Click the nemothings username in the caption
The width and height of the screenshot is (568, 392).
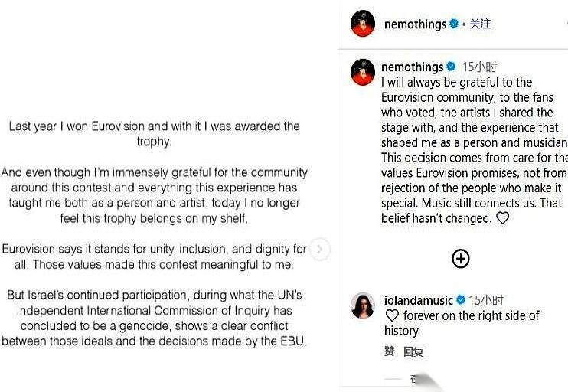coord(412,67)
